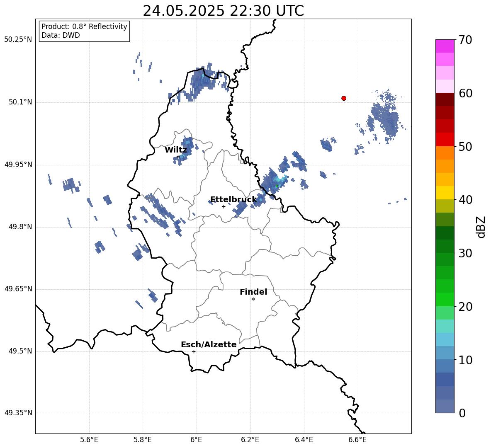Click the 30 tick on the colorbar

coord(465,253)
